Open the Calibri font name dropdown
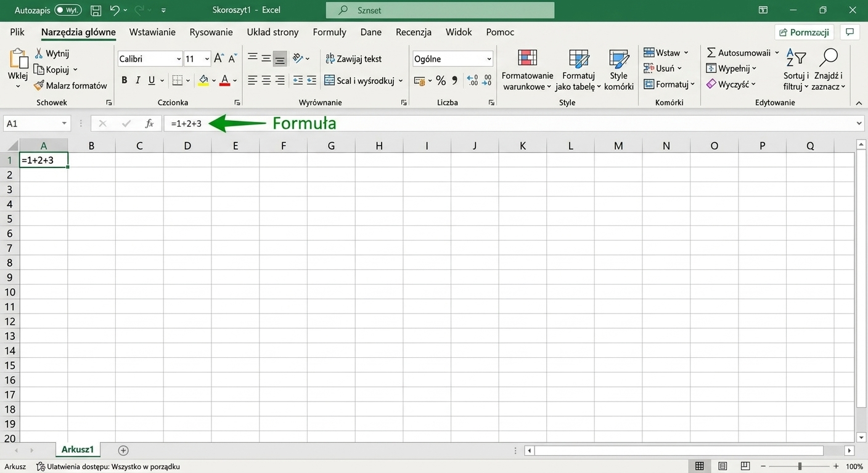The width and height of the screenshot is (868, 473). tap(179, 59)
